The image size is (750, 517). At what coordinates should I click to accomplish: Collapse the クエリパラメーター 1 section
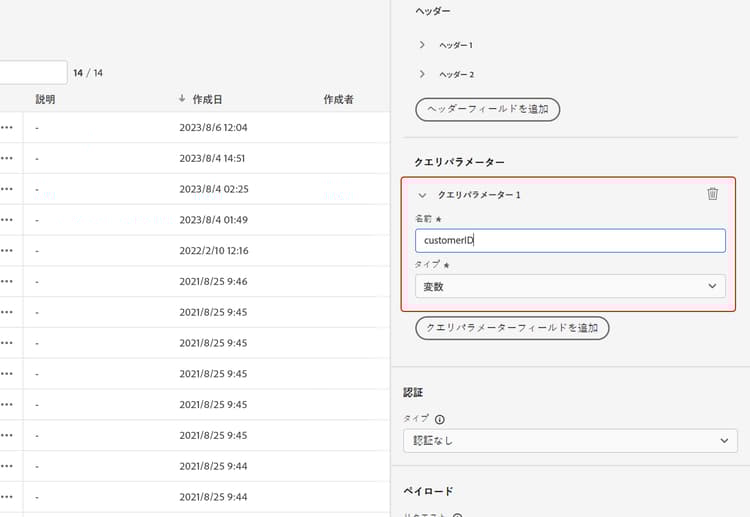click(x=423, y=195)
